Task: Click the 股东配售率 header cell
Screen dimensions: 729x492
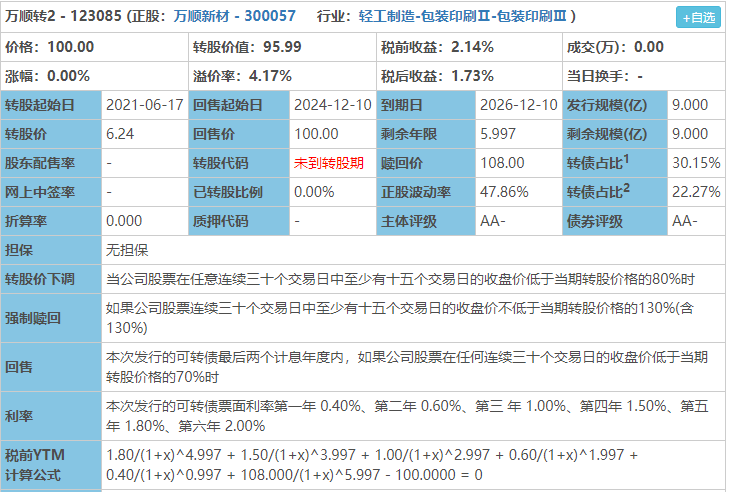Action: (51, 163)
